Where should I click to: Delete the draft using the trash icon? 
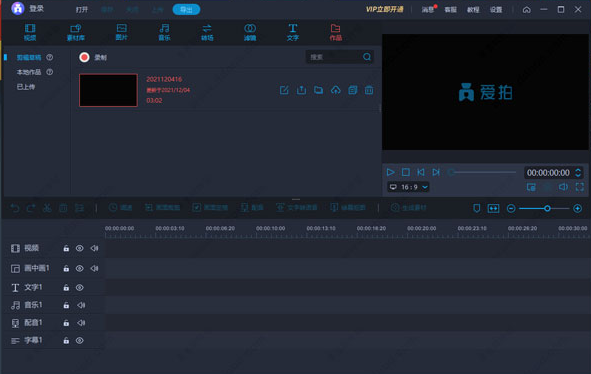pyautogui.click(x=369, y=90)
